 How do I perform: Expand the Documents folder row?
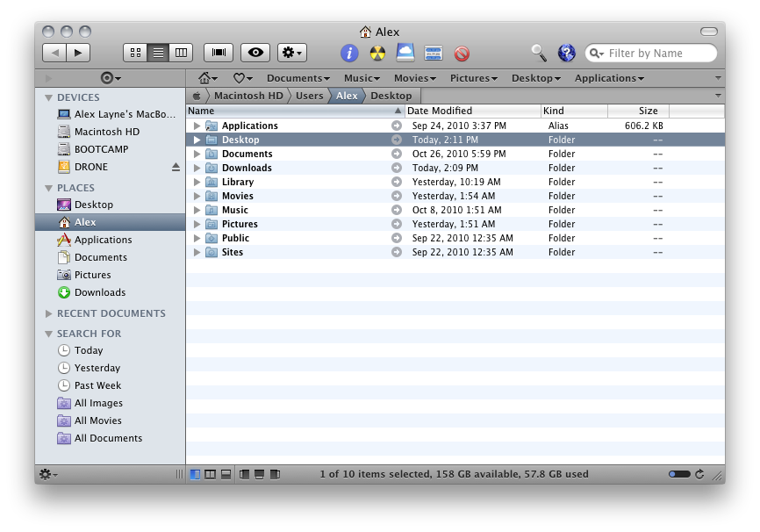click(x=197, y=154)
